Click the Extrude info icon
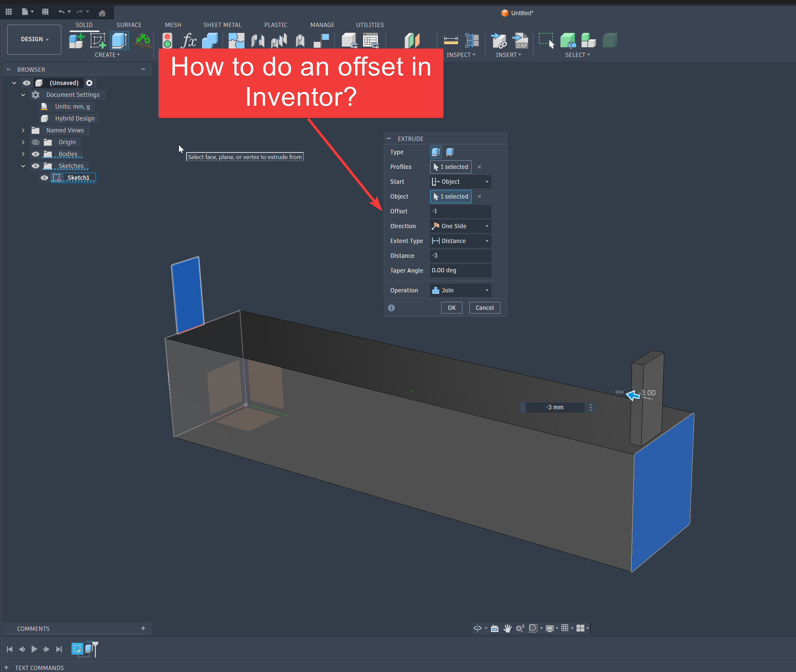The height and width of the screenshot is (672, 796). pos(391,308)
